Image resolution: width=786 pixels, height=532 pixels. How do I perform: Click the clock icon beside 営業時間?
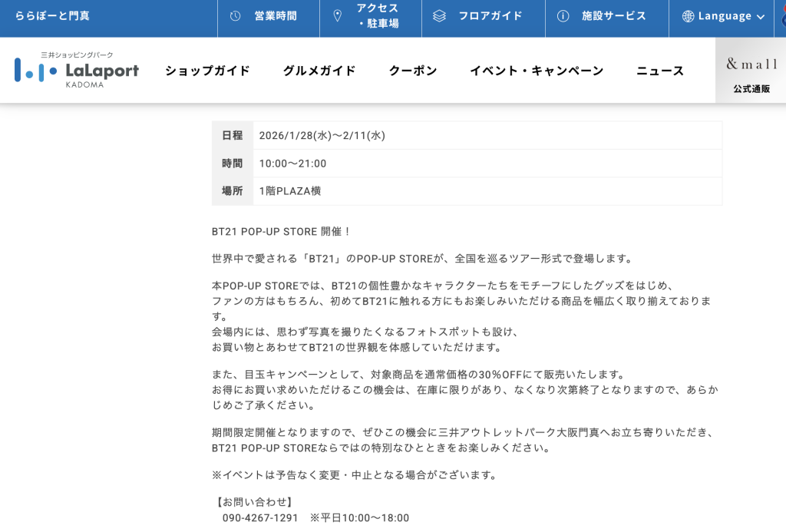236,16
